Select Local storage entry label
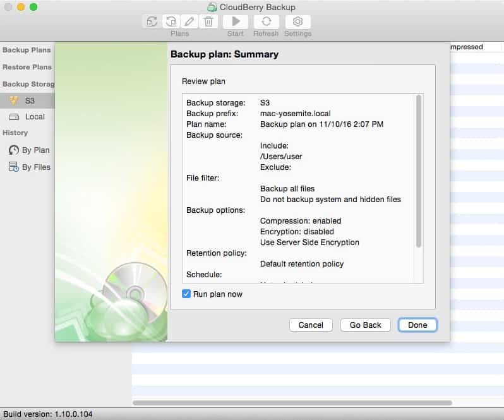This screenshot has width=504, height=420. tap(35, 117)
